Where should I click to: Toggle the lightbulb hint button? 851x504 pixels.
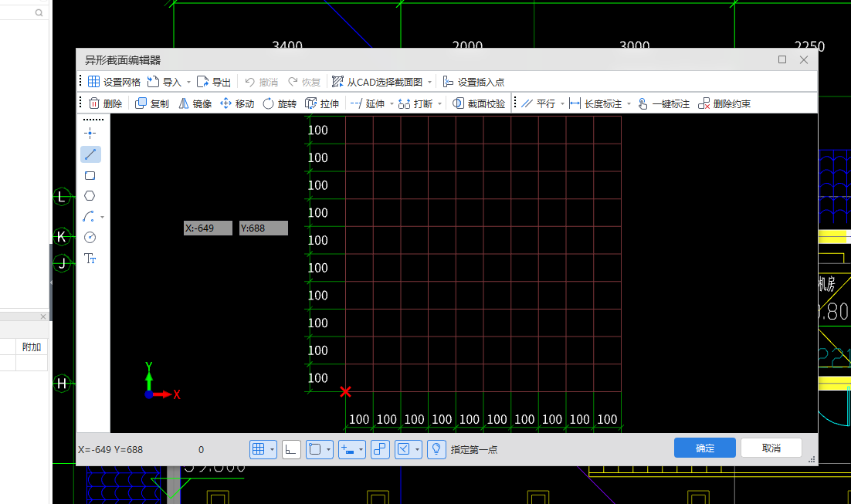pyautogui.click(x=436, y=449)
